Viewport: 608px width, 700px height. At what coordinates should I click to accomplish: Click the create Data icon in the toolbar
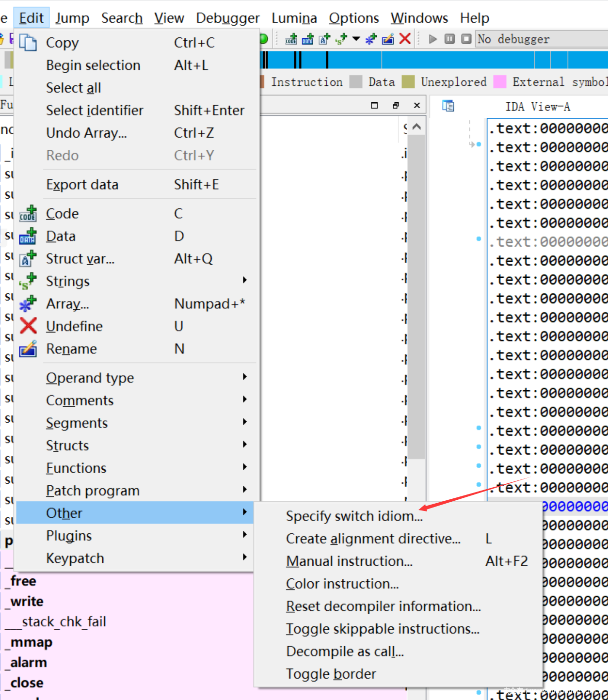pyautogui.click(x=307, y=39)
